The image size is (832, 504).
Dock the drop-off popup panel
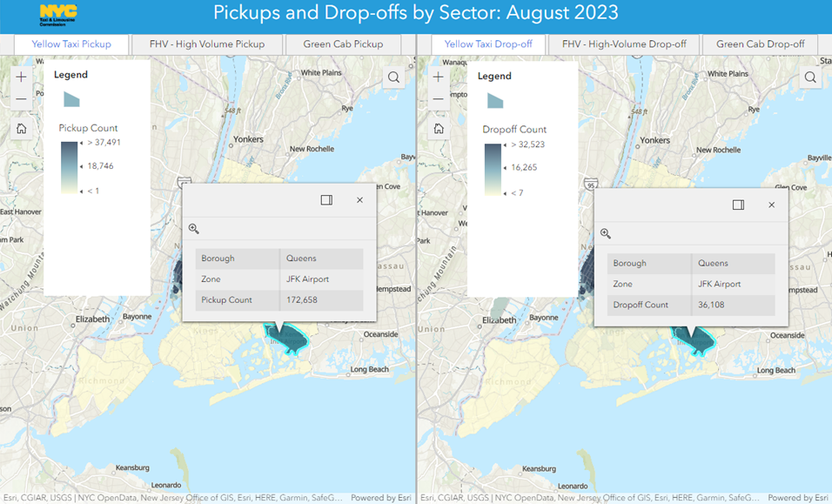[x=738, y=205]
